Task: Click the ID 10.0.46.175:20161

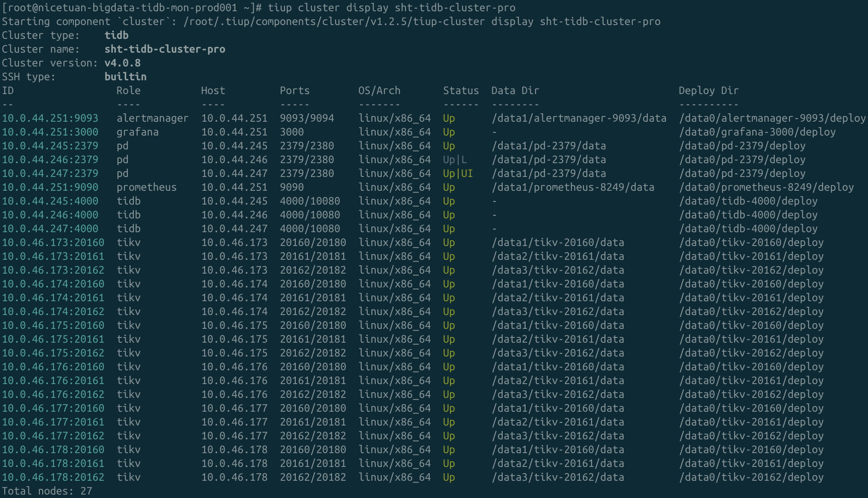Action: click(53, 339)
